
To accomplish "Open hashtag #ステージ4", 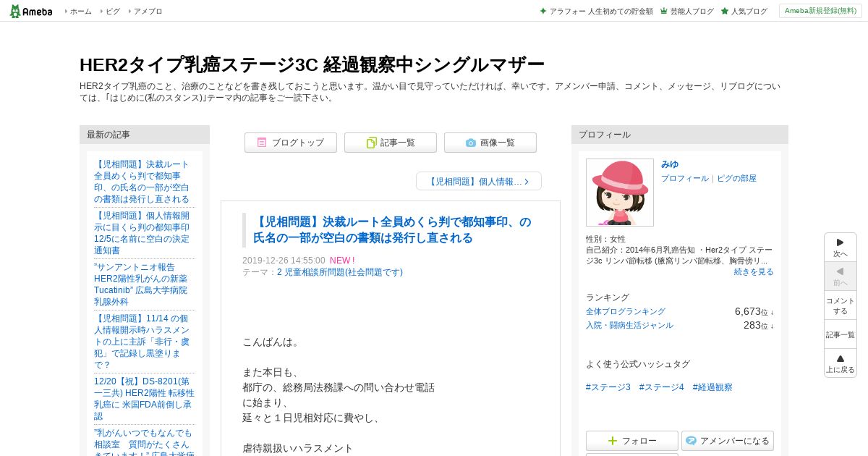I will [x=661, y=387].
